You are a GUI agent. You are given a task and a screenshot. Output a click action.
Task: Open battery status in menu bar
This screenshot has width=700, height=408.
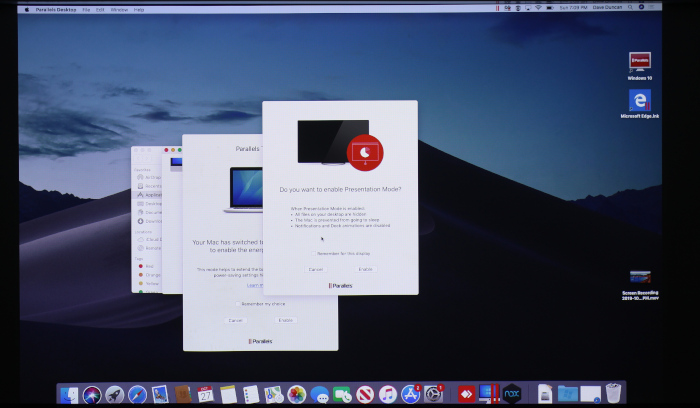tap(550, 8)
